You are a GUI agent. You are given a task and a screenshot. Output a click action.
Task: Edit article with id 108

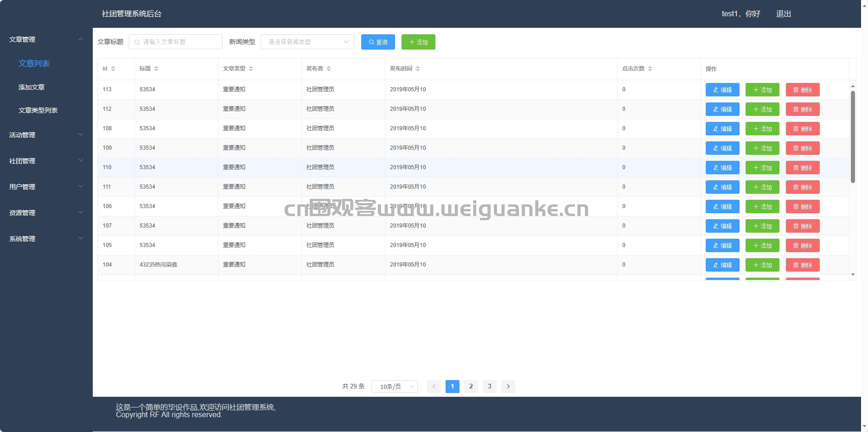coord(722,129)
